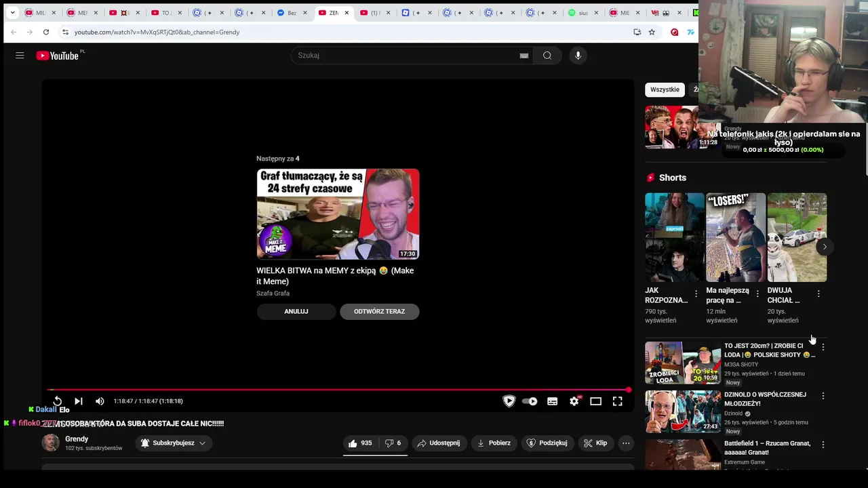The width and height of the screenshot is (868, 488).
Task: Select the Wszystkie filter chip
Action: pyautogui.click(x=665, y=89)
